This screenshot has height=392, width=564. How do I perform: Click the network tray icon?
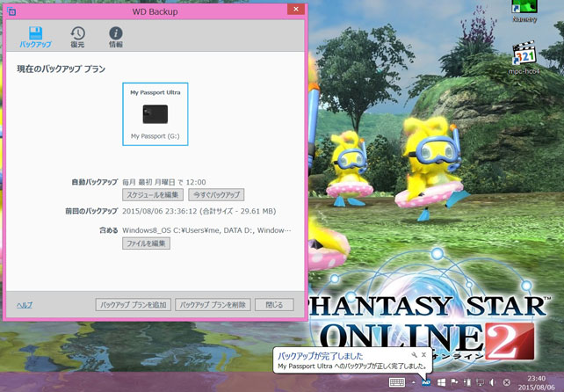(x=480, y=382)
